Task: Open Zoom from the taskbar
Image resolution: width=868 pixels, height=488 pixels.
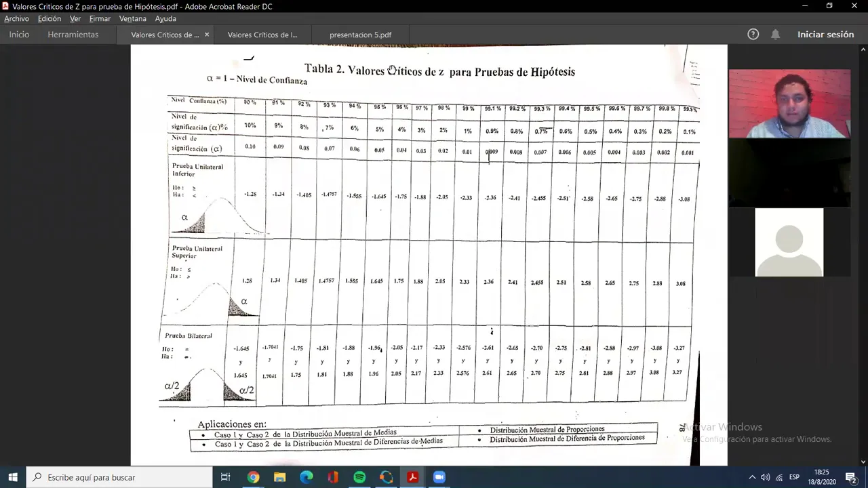Action: click(439, 477)
